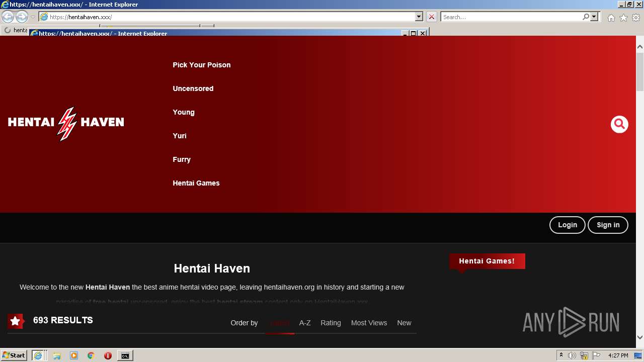Launch Google Chrome from the taskbar

tap(91, 355)
